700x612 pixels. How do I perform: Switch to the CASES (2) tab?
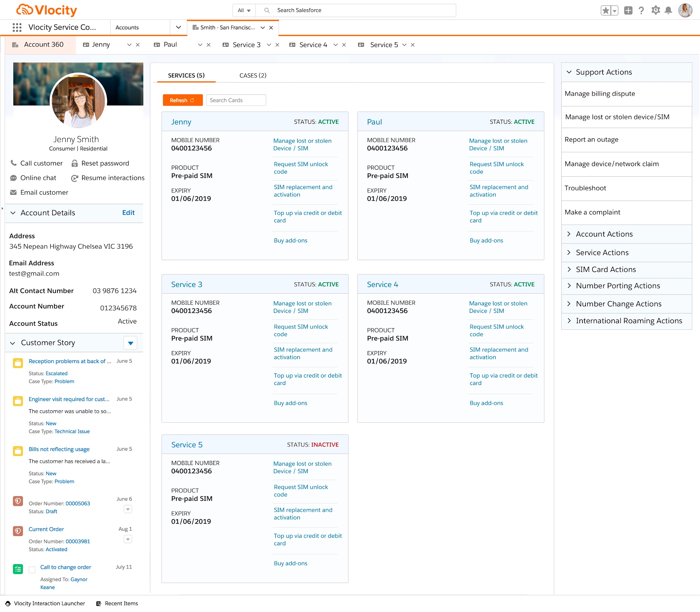[x=253, y=76]
